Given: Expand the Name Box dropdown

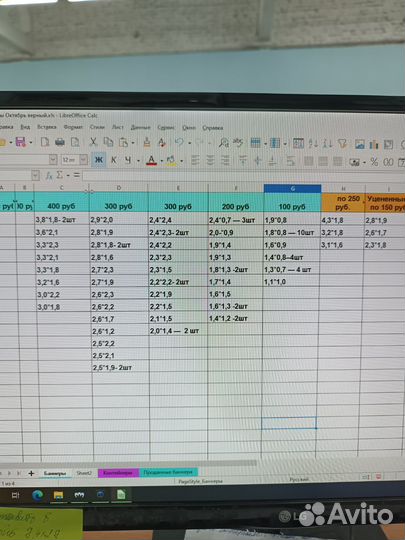Looking at the screenshot, I should (x=35, y=176).
